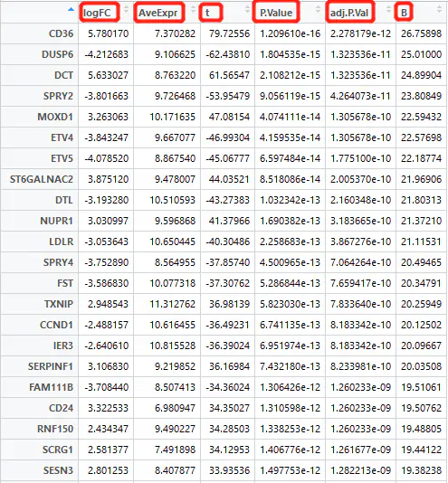448x483 pixels.
Task: Click sort arrows icon beside AveExpr header
Action: point(193,10)
